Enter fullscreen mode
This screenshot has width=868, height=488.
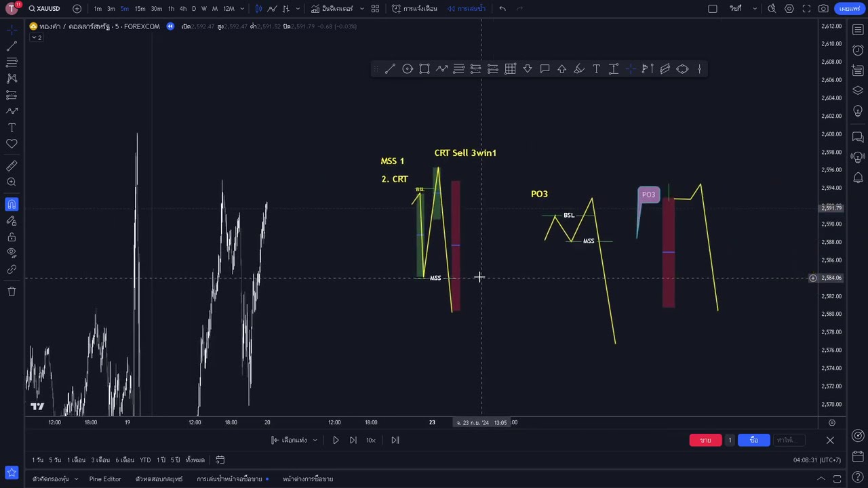tap(806, 9)
